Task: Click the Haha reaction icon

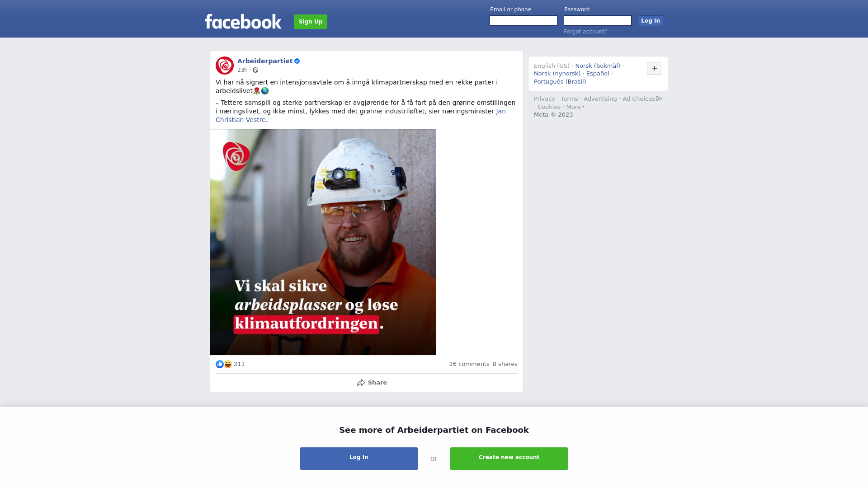Action: coord(228,364)
